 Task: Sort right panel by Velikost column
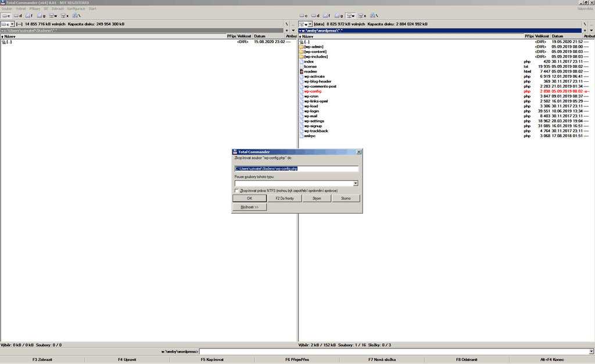pyautogui.click(x=542, y=36)
